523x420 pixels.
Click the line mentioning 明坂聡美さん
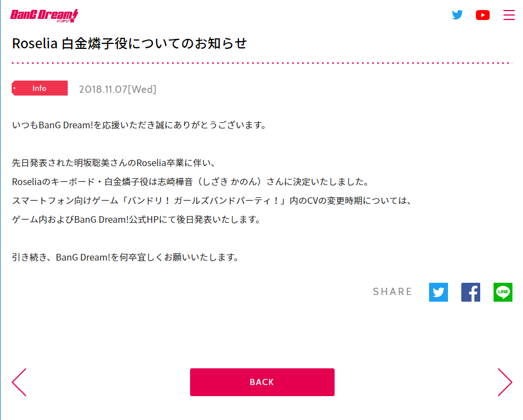point(117,163)
